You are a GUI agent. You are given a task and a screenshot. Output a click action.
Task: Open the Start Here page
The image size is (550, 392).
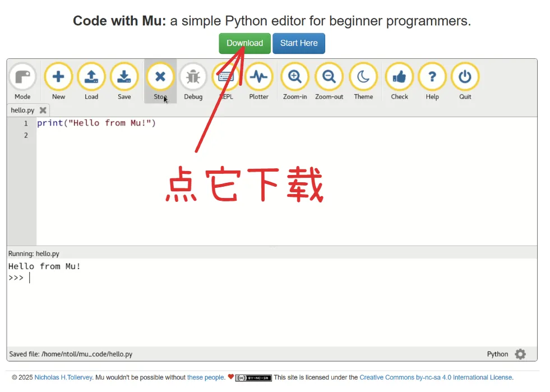point(299,44)
